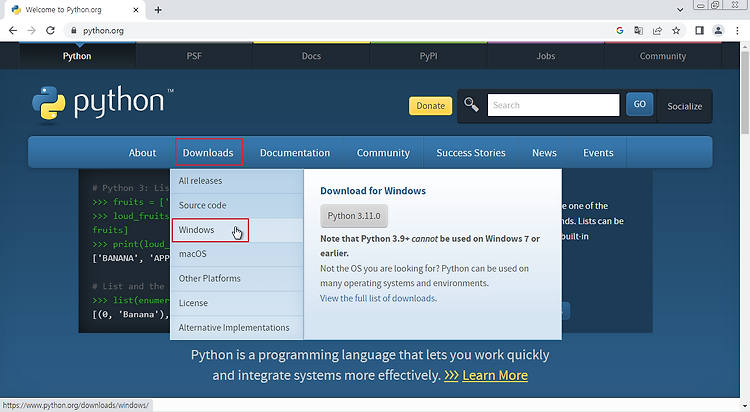
Task: Bookmark this page with the star icon
Action: pyautogui.click(x=676, y=31)
